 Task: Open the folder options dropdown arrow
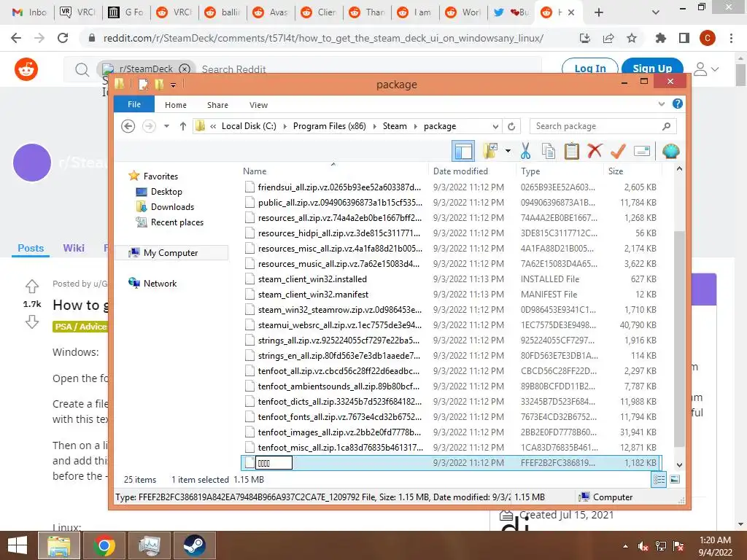click(x=508, y=152)
